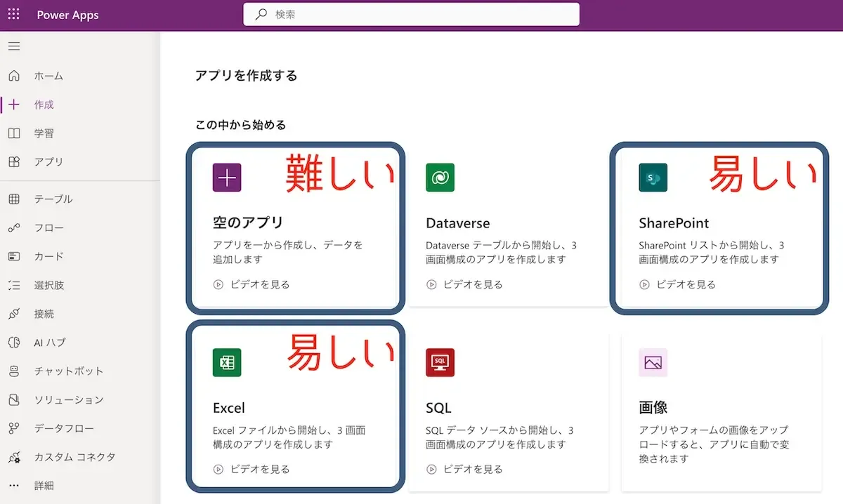Click the red SQL icon
Viewport: 843px width, 504px height.
tap(440, 362)
